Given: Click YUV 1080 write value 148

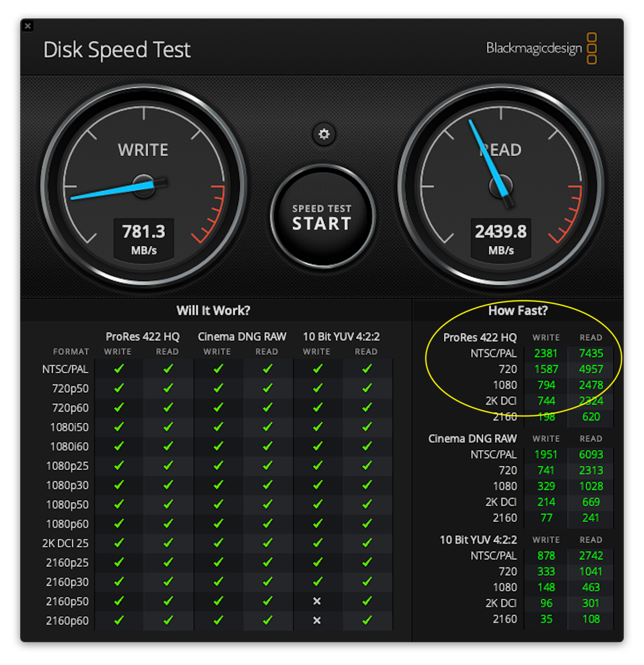Looking at the screenshot, I should tap(546, 587).
